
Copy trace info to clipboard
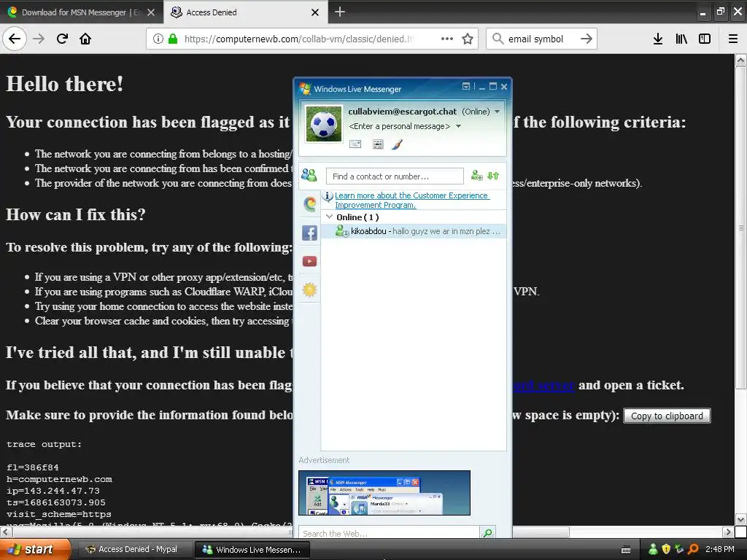[667, 416]
